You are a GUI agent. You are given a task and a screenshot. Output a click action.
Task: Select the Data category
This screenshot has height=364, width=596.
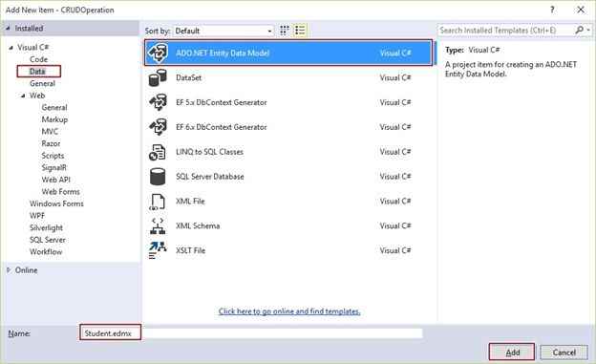[37, 71]
